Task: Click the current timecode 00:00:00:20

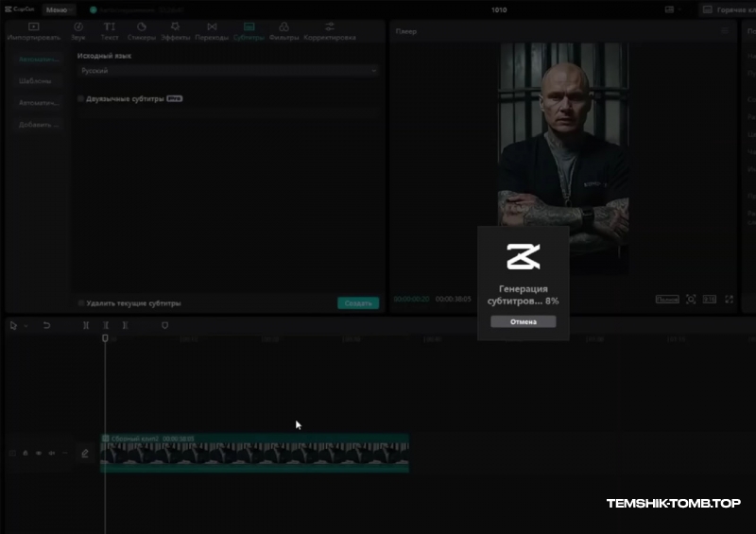Action: tap(411, 299)
